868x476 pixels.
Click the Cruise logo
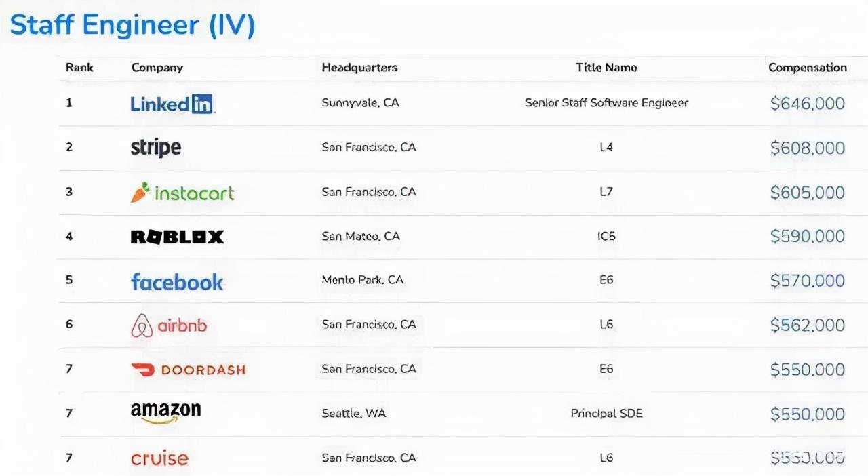pyautogui.click(x=159, y=458)
